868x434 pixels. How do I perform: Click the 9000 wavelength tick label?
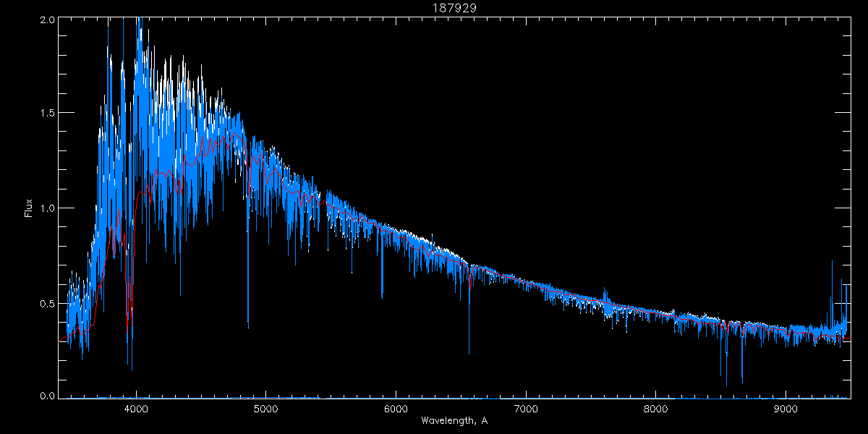coord(786,409)
